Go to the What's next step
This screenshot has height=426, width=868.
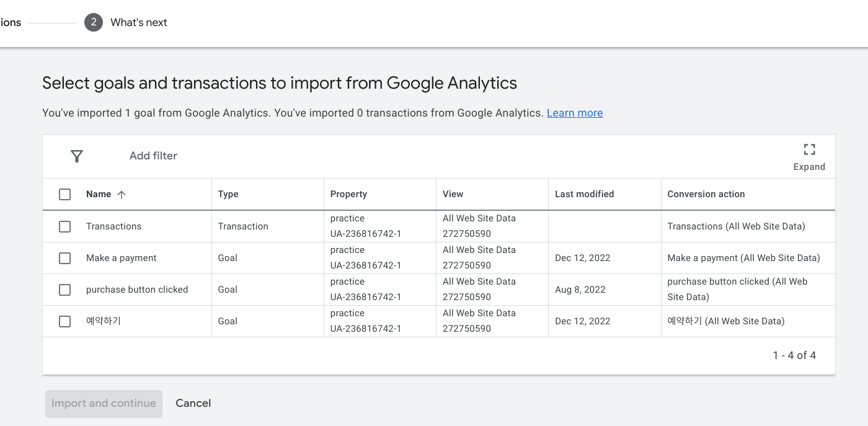pyautogui.click(x=139, y=22)
